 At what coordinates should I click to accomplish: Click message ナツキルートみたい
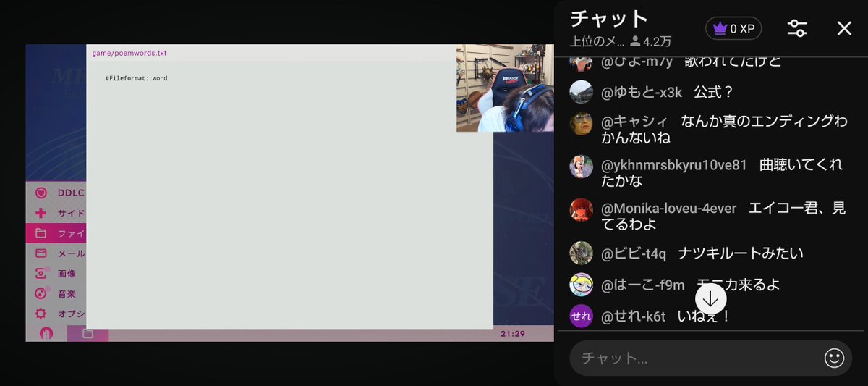click(741, 253)
